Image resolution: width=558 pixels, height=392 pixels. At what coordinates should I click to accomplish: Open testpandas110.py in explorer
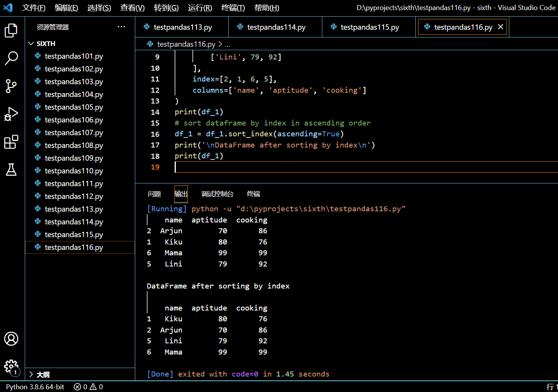pyautogui.click(x=80, y=171)
